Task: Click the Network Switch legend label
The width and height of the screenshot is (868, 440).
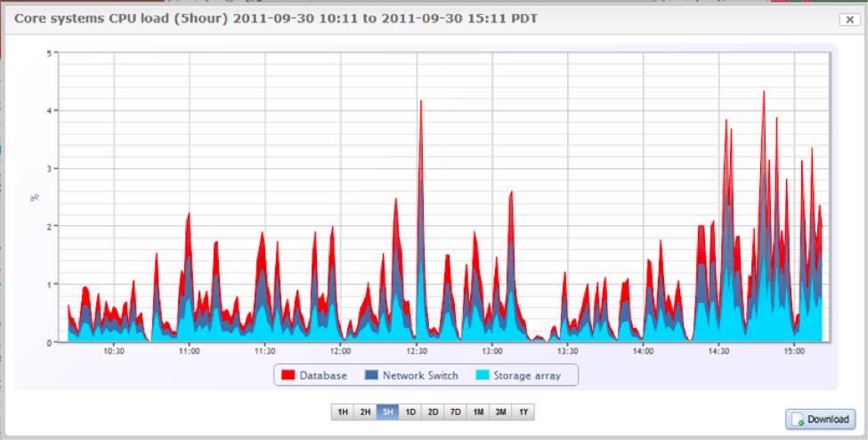Action: tap(421, 376)
